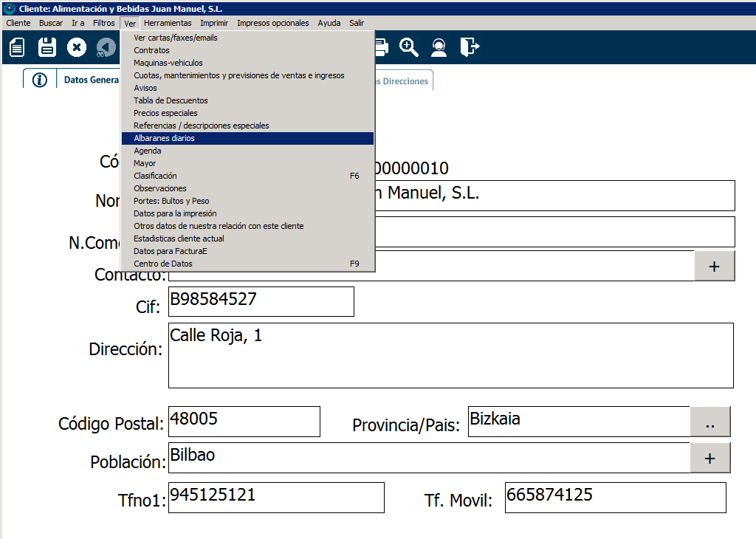
Task: Click the printer icon in toolbar
Action: tap(381, 48)
